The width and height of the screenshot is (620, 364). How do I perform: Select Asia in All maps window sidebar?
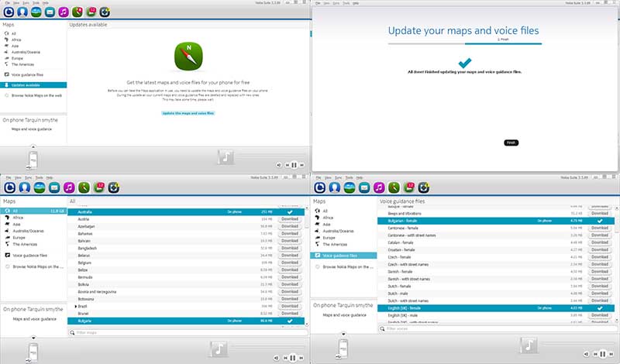[x=16, y=225]
